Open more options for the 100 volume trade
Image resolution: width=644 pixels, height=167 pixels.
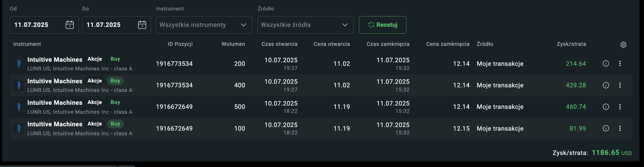620,128
